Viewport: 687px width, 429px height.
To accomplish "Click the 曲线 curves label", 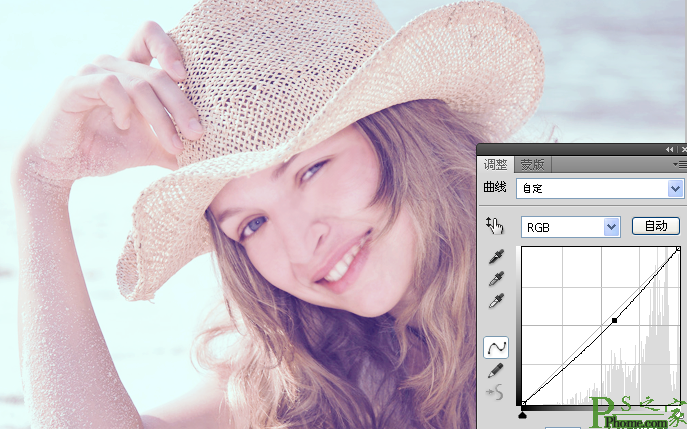I will (495, 187).
